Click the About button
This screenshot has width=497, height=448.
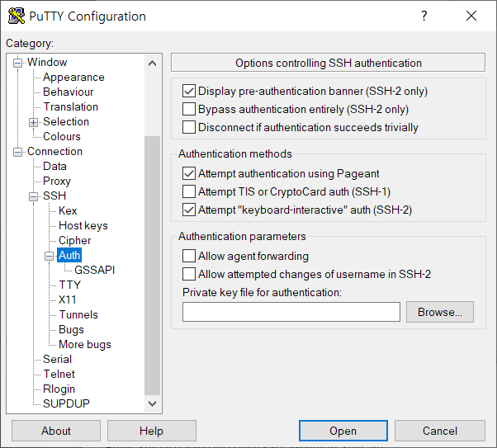56,431
